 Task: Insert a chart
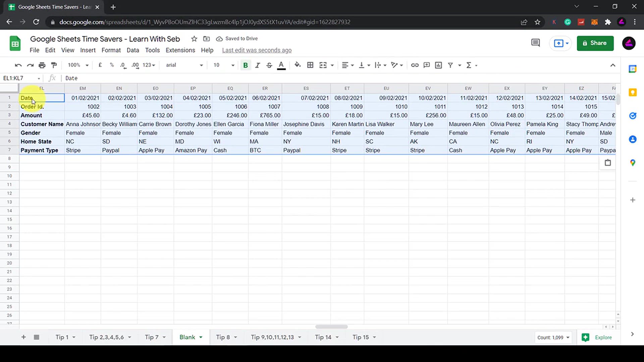point(438,65)
